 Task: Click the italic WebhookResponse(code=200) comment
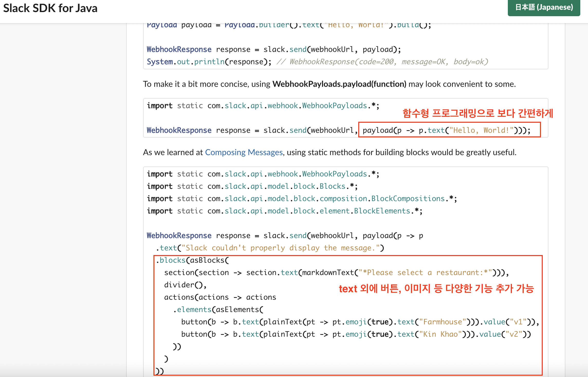pyautogui.click(x=382, y=62)
